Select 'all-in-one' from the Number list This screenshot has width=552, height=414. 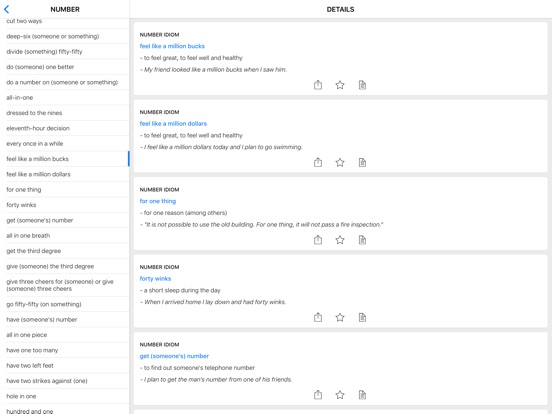[x=64, y=98]
